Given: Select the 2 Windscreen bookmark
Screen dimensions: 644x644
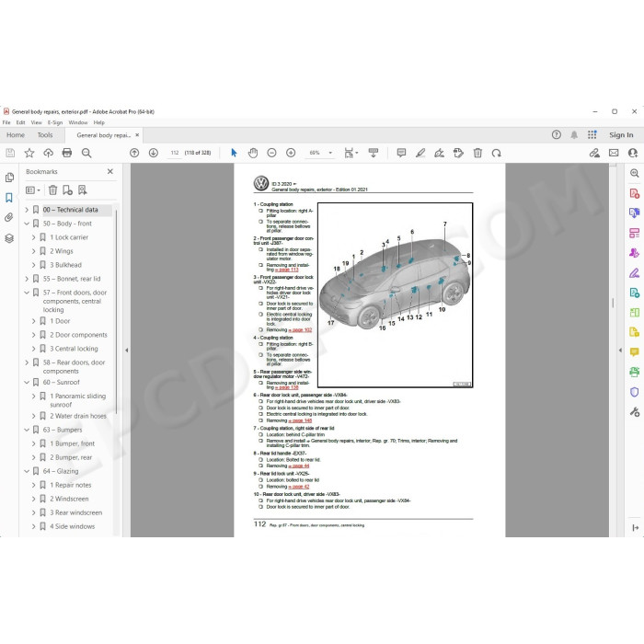Looking at the screenshot, I should [69, 499].
